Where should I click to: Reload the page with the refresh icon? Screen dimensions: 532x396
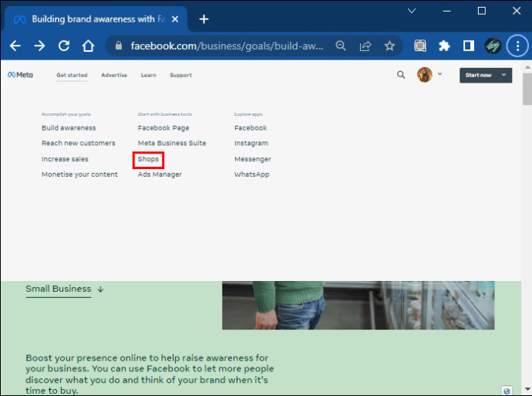click(x=64, y=46)
